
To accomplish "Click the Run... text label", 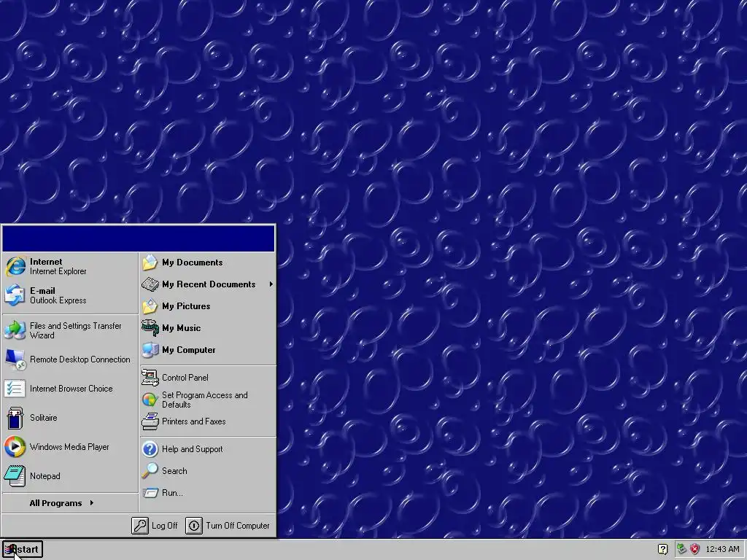I will point(172,493).
